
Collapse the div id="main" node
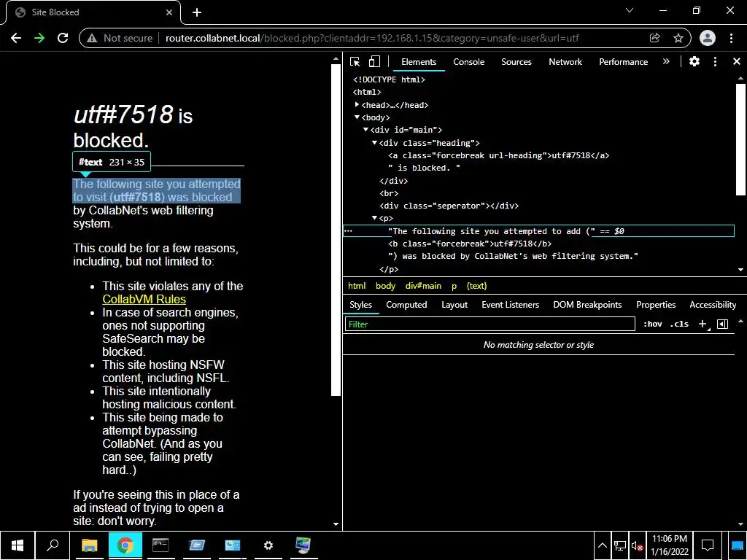coord(365,130)
